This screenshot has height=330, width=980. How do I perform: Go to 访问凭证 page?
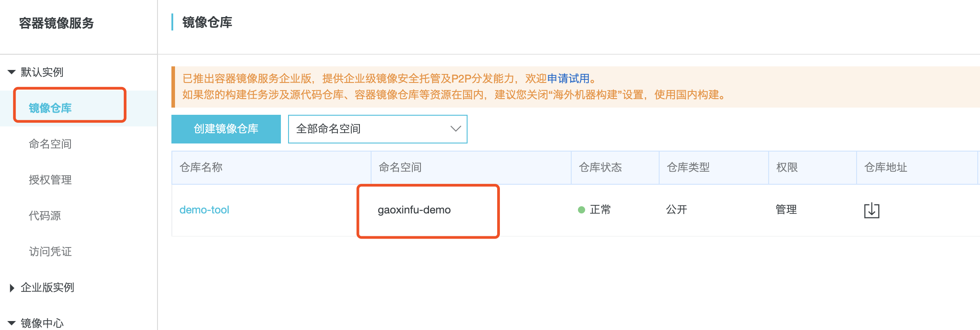(48, 252)
